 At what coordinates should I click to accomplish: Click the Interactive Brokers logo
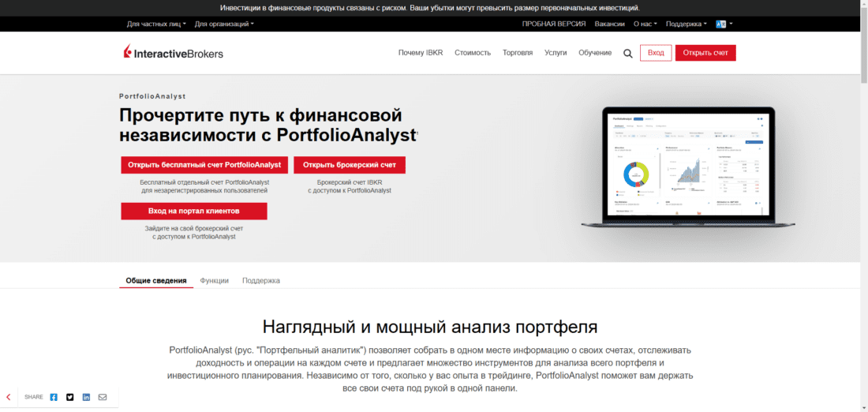point(174,53)
